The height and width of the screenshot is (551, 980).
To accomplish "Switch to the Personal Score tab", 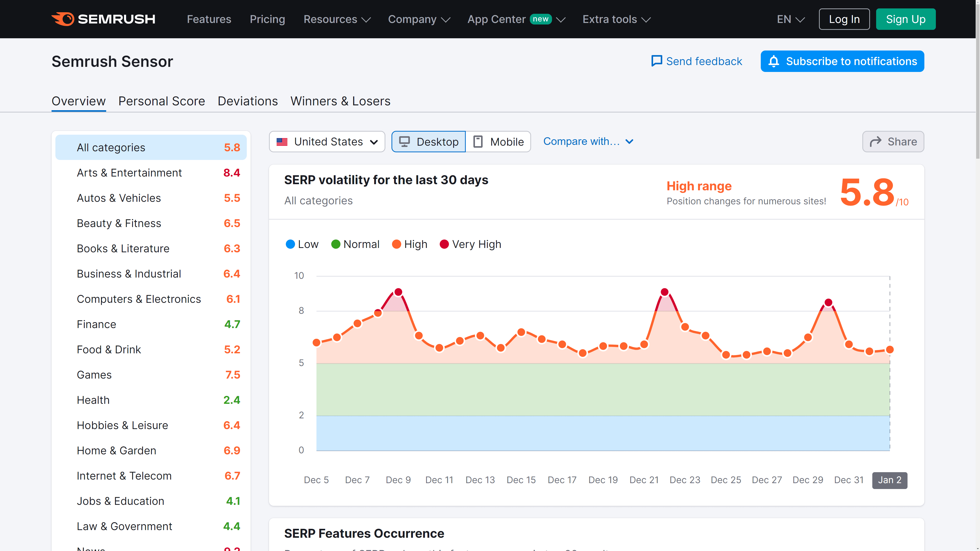I will click(x=162, y=101).
